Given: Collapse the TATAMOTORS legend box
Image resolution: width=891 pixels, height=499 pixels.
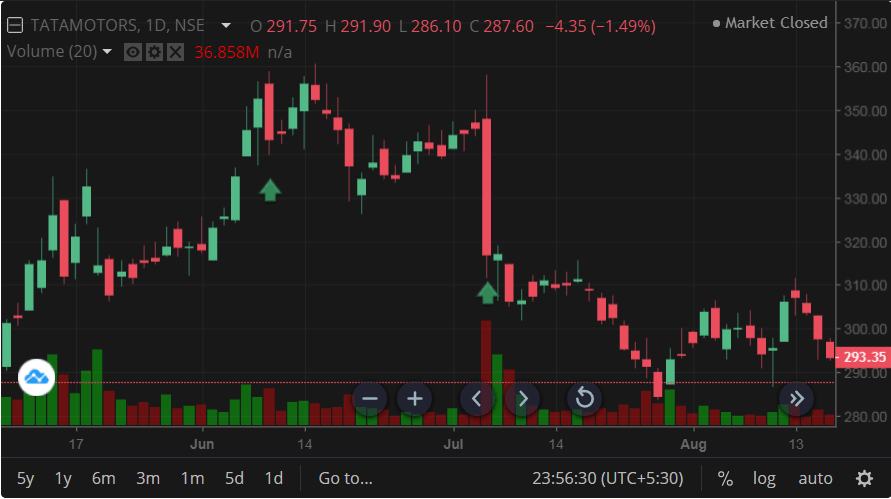Looking at the screenshot, I should click(14, 24).
